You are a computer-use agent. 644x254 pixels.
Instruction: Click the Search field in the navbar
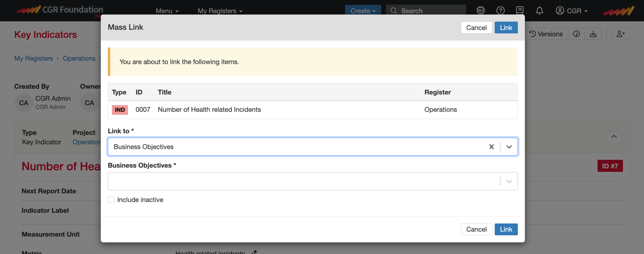point(426,11)
